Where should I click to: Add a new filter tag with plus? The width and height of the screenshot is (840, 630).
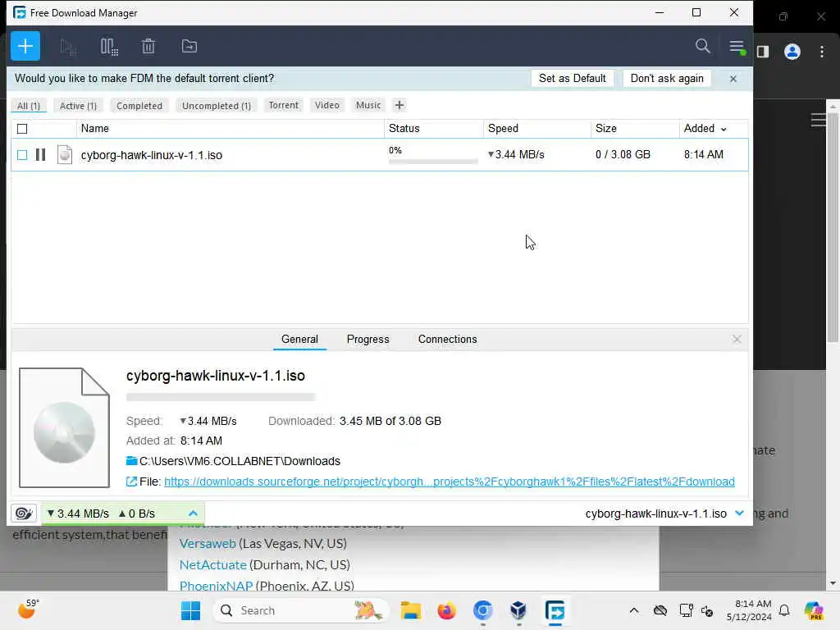(x=399, y=105)
